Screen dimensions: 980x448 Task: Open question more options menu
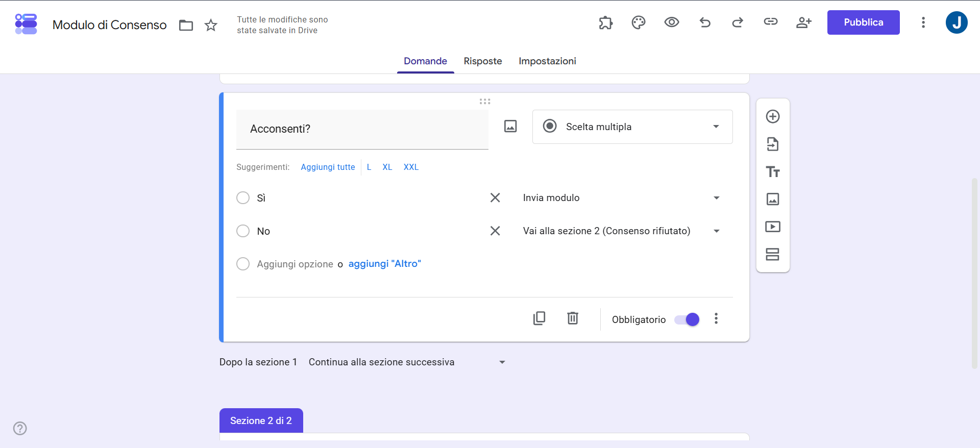pos(716,318)
